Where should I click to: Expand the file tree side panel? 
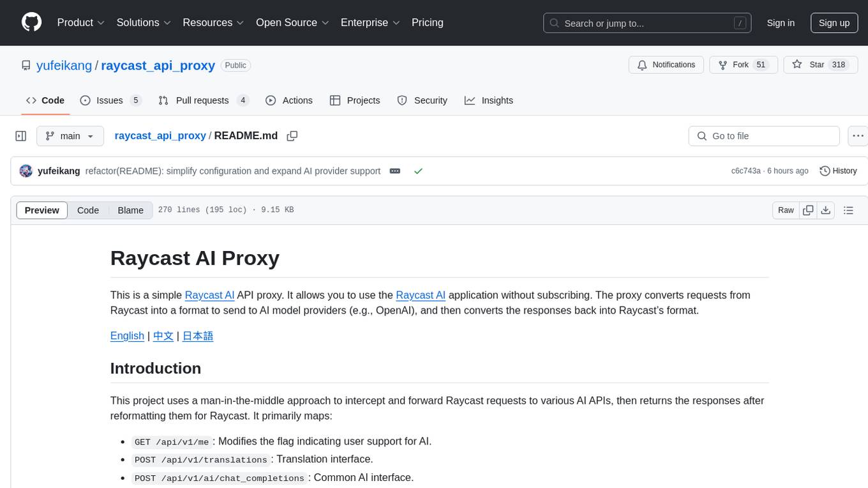coord(21,136)
